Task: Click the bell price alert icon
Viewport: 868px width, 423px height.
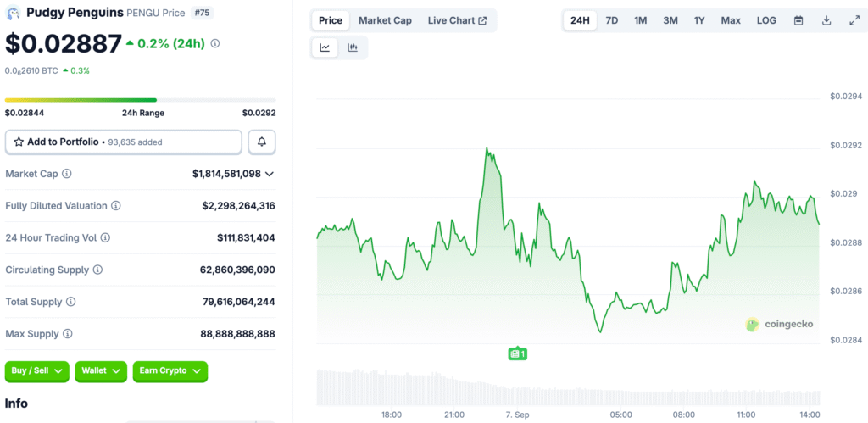Action: pyautogui.click(x=262, y=142)
